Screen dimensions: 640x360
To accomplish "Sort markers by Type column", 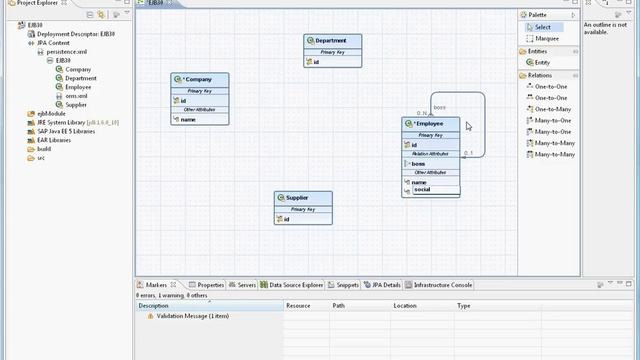I will coord(498,306).
